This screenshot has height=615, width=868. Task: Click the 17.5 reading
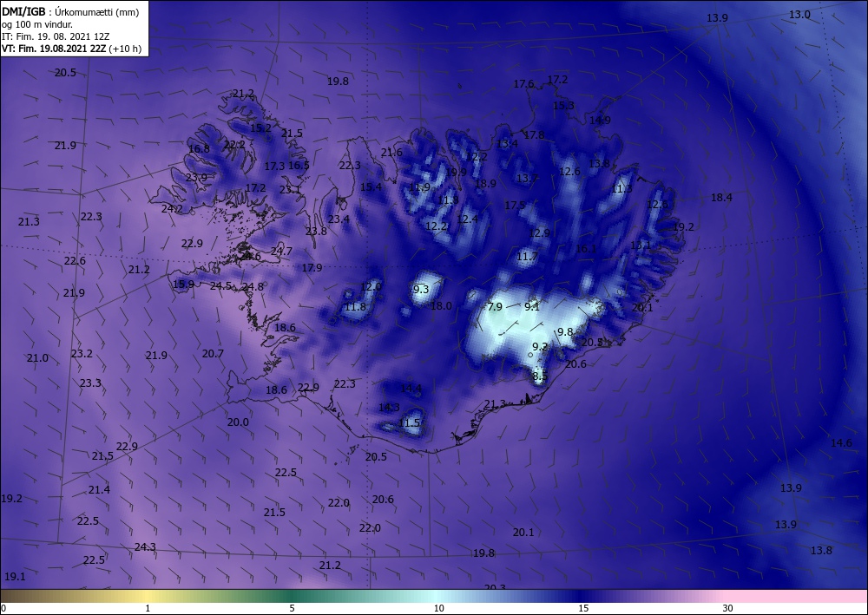tap(515, 206)
